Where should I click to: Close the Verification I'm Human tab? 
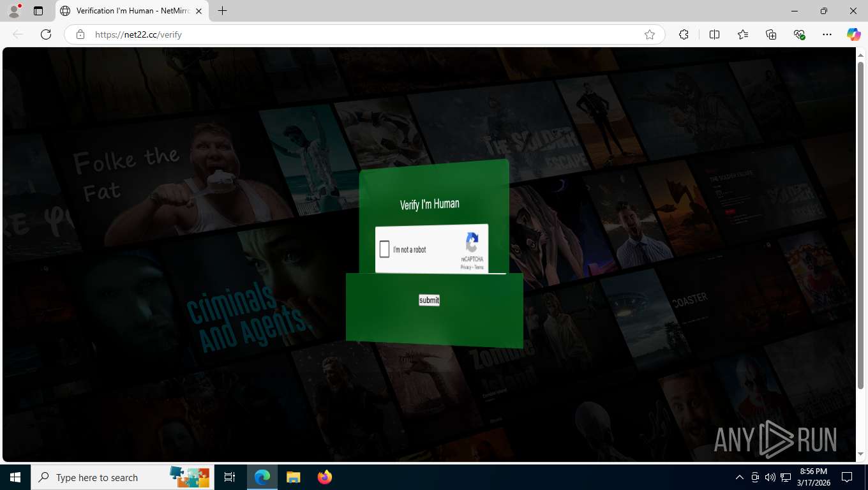pyautogui.click(x=198, y=11)
